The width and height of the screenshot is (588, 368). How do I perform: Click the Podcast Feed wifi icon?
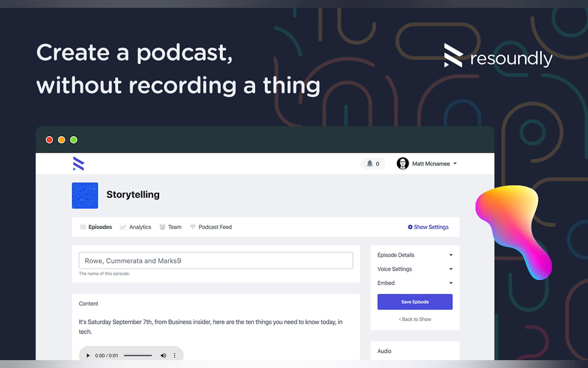(193, 227)
